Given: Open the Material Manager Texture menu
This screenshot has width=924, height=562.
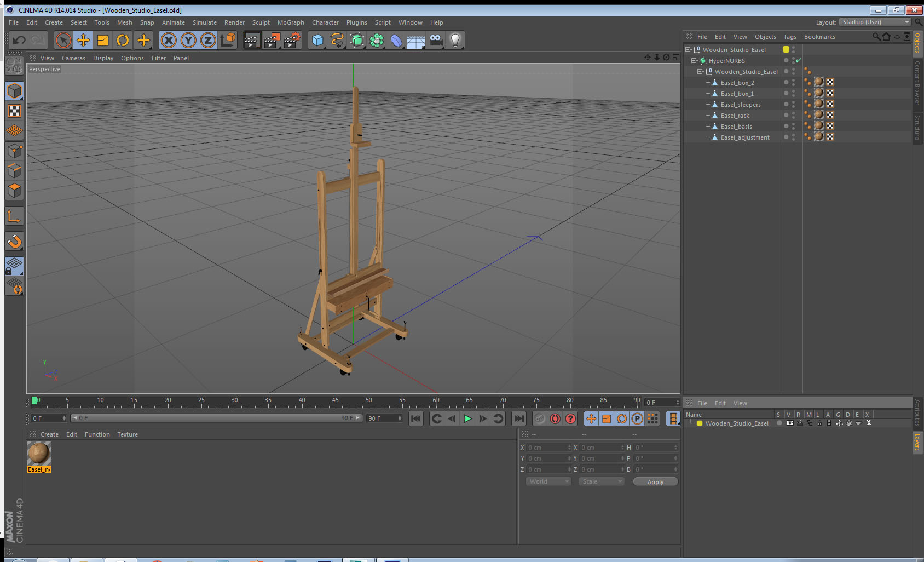Looking at the screenshot, I should tap(128, 434).
